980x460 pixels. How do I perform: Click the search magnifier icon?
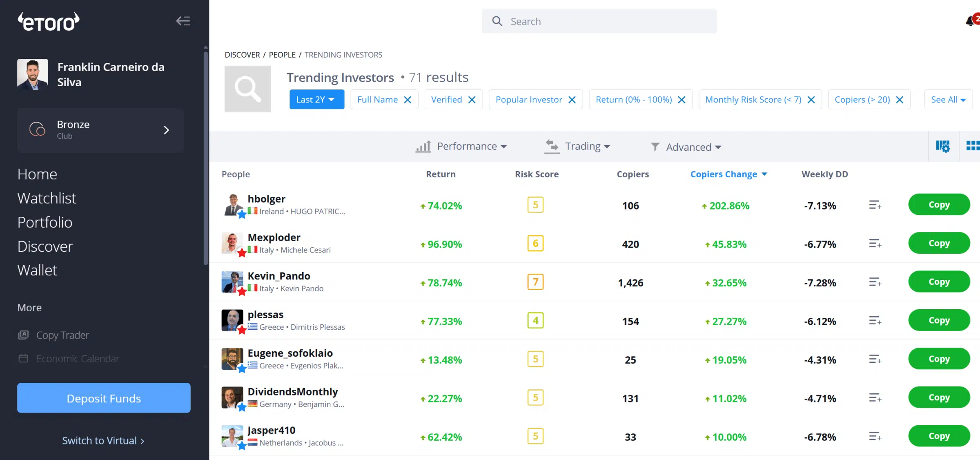[x=497, y=21]
